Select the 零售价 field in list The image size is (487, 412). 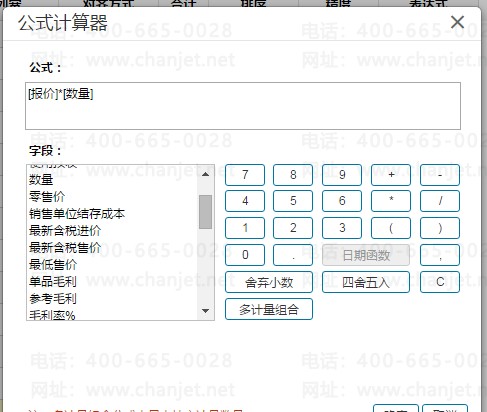pyautogui.click(x=47, y=197)
